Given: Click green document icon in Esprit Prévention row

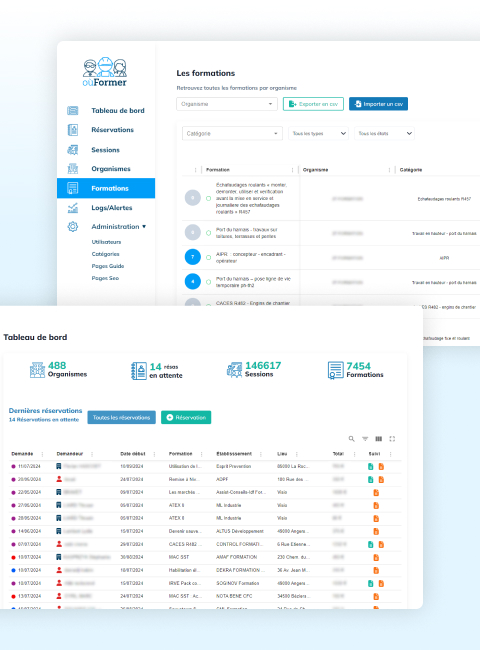Looking at the screenshot, I should (x=371, y=466).
